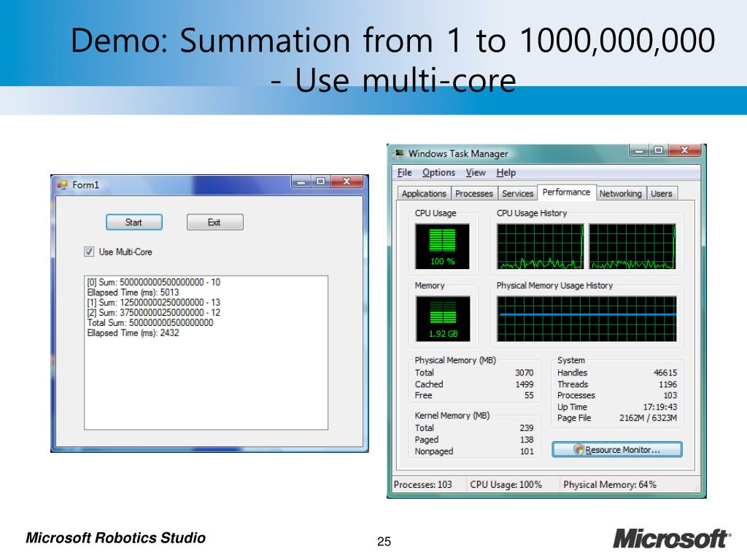The height and width of the screenshot is (560, 747).
Task: Open the Help menu in Task Manager
Action: click(506, 173)
